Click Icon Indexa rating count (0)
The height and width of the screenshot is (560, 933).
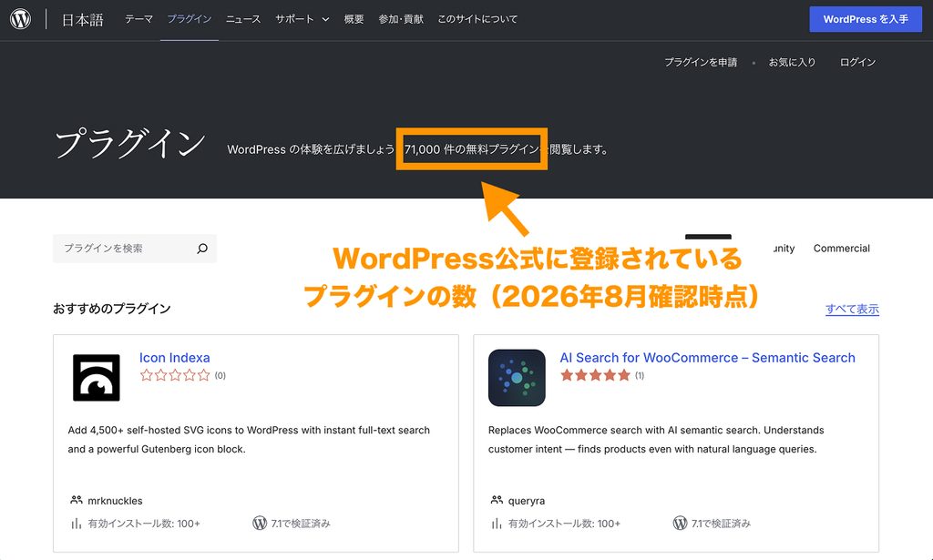click(x=220, y=376)
